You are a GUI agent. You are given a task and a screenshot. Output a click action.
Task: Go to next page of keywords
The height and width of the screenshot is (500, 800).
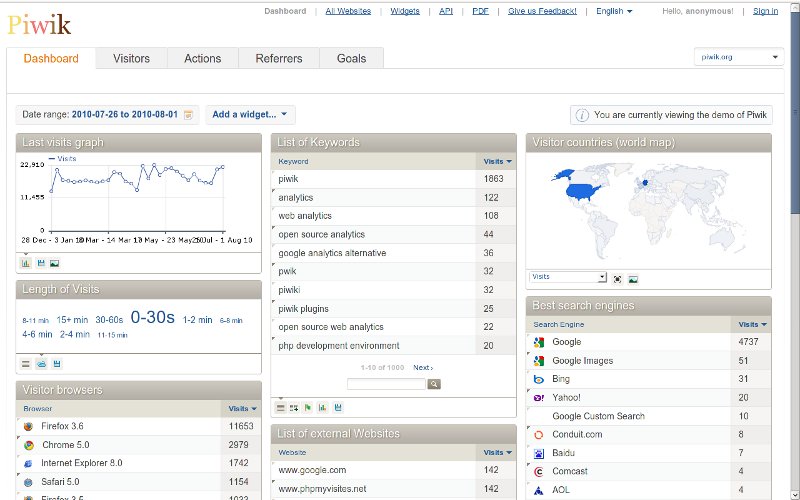pyautogui.click(x=423, y=368)
